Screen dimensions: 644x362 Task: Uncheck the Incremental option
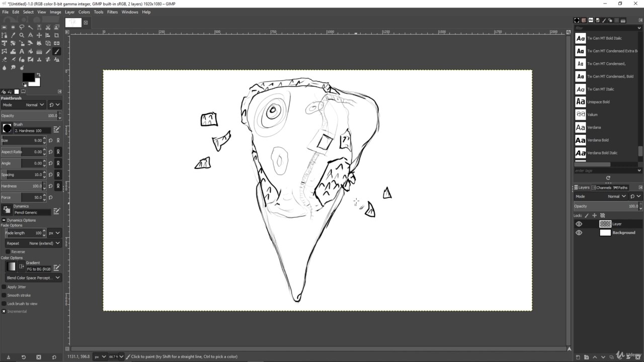[x=4, y=311]
